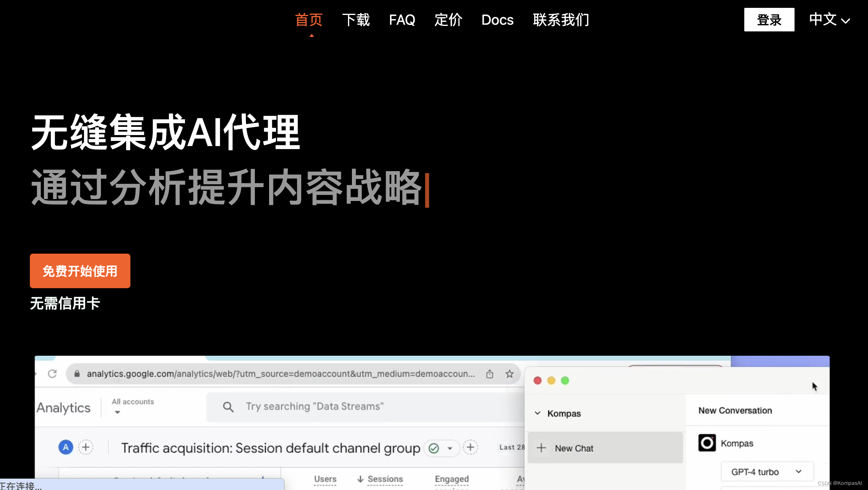Click the Kompas logo icon
The height and width of the screenshot is (490, 868).
click(x=707, y=443)
